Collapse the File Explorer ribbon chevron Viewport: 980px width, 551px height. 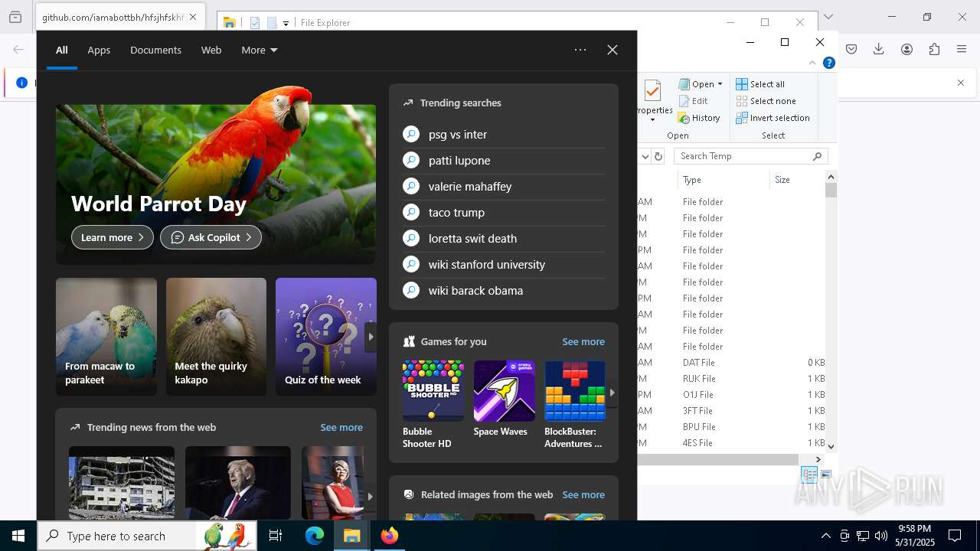point(812,64)
